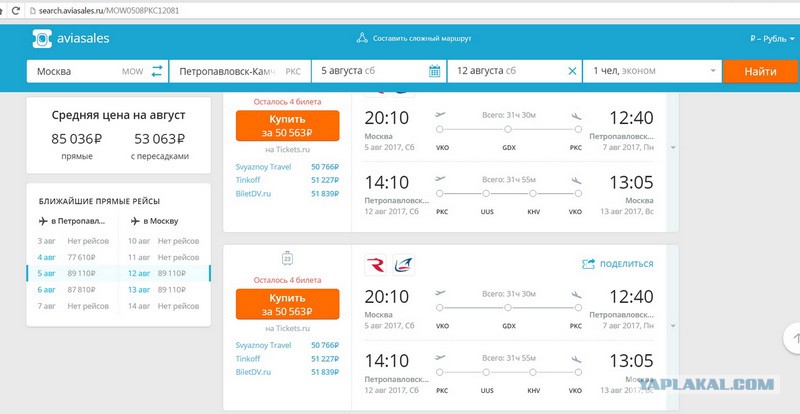Viewport: 800px width, 414px height.
Task: Click the scroll-to-top arrow button
Action: 793,337
